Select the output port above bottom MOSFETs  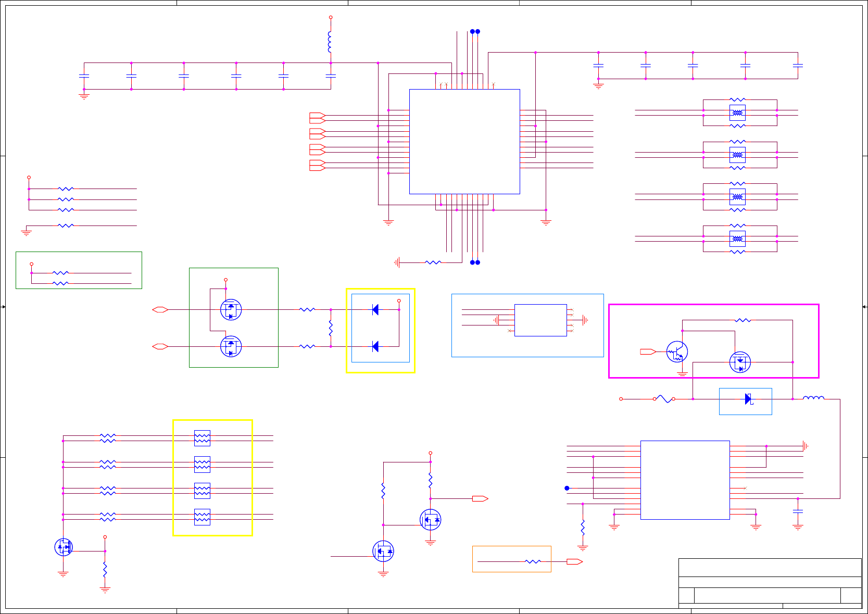480,498
